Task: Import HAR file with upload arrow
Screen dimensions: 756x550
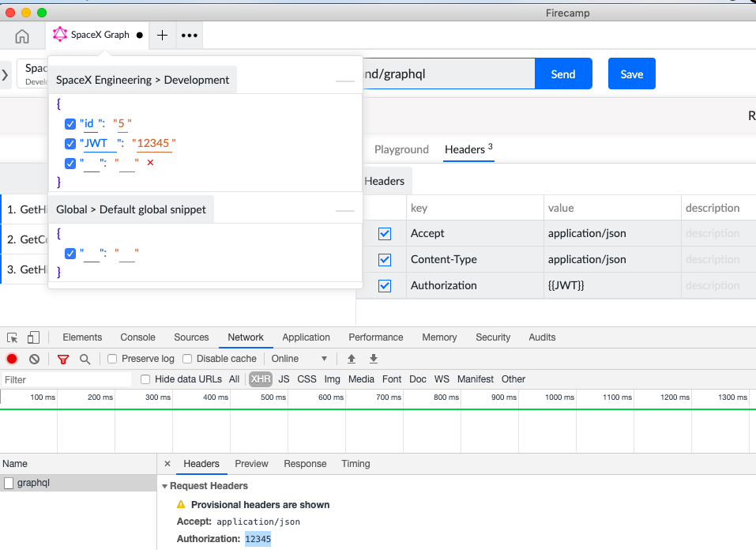Action: point(352,359)
